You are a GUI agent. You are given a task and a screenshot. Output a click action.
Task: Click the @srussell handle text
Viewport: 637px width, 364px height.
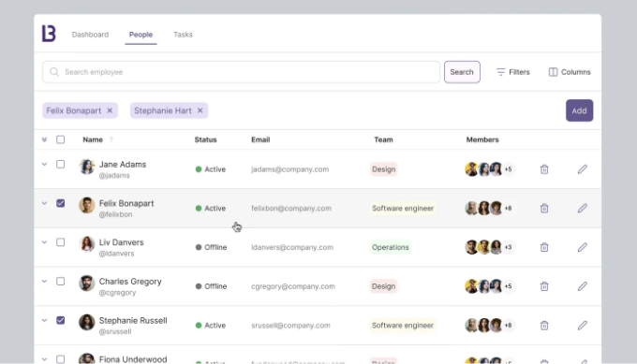click(x=115, y=331)
